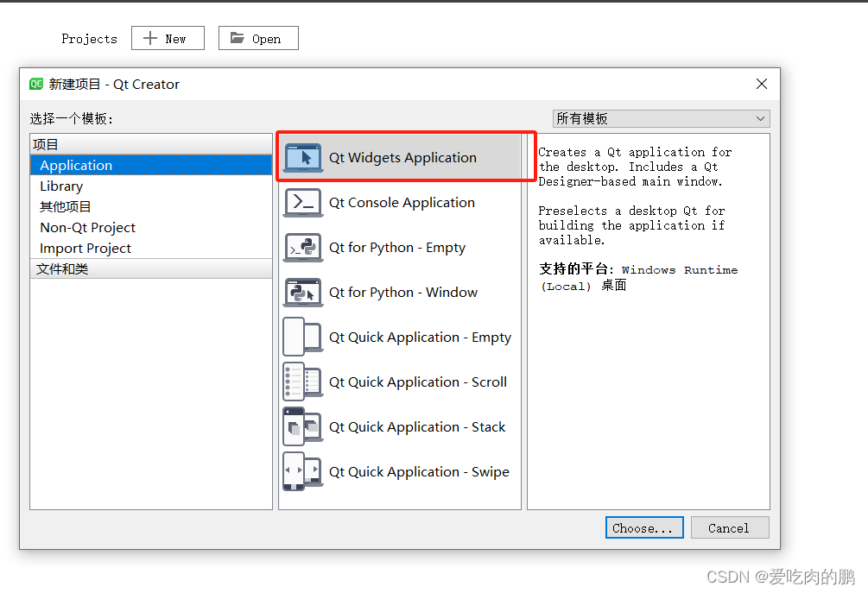The image size is (868, 593).
Task: Open the 所有模板 template filter dropdown
Action: [x=661, y=118]
